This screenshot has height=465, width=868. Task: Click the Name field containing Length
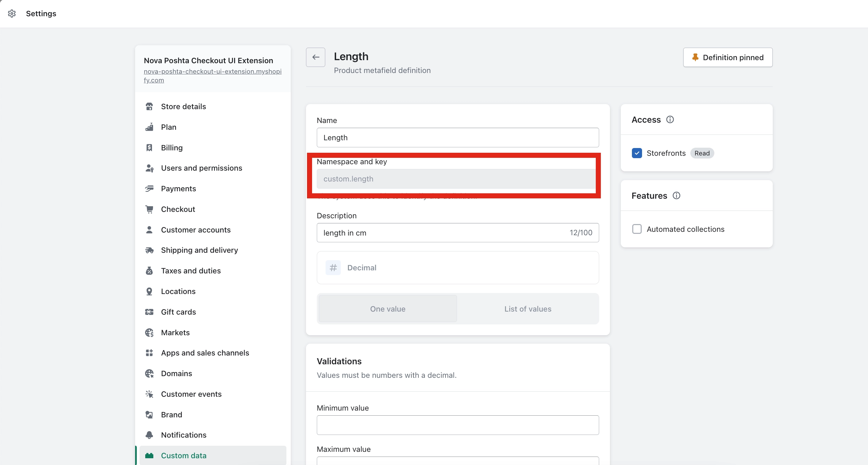click(458, 138)
